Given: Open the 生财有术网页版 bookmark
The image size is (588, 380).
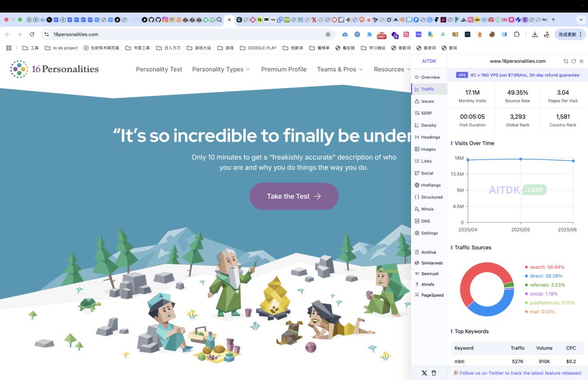Looking at the screenshot, I should [x=101, y=48].
